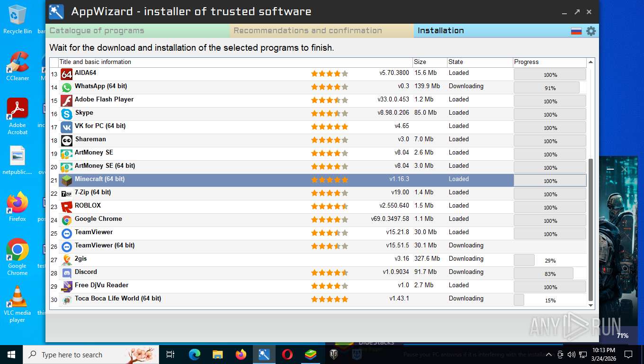Open File Explorer from the taskbar
Image resolution: width=644 pixels, height=364 pixels.
tap(217, 355)
